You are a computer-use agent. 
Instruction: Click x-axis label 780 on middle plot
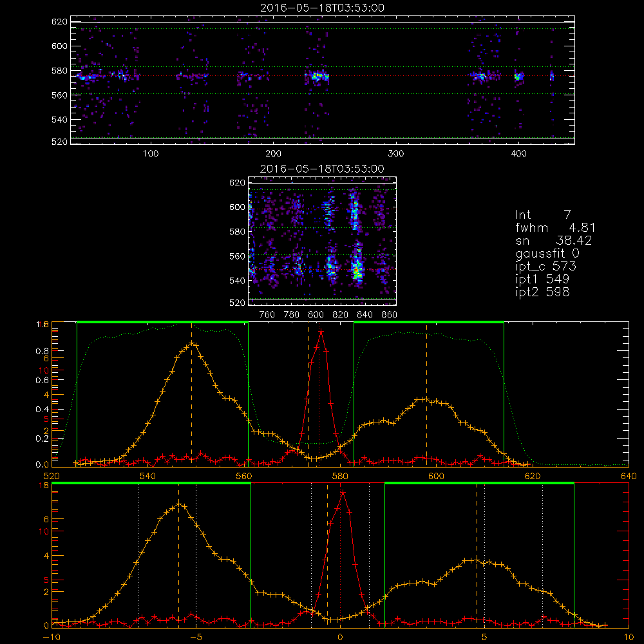point(292,315)
